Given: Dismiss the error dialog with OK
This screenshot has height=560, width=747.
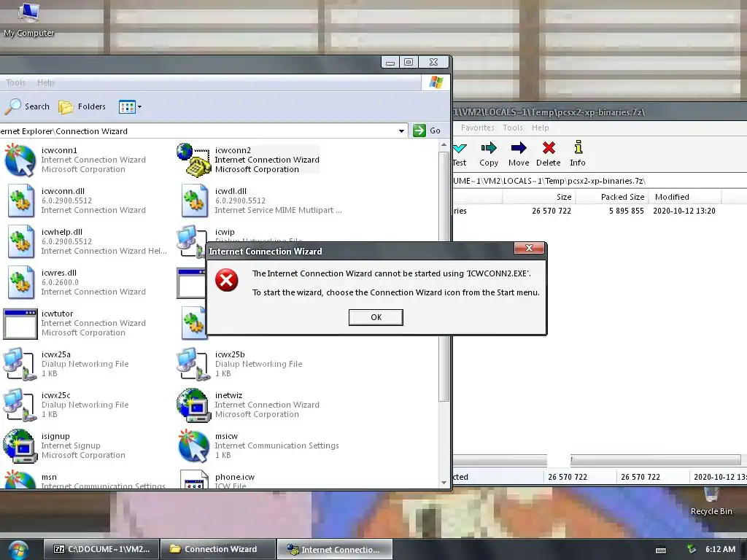Looking at the screenshot, I should [x=376, y=317].
